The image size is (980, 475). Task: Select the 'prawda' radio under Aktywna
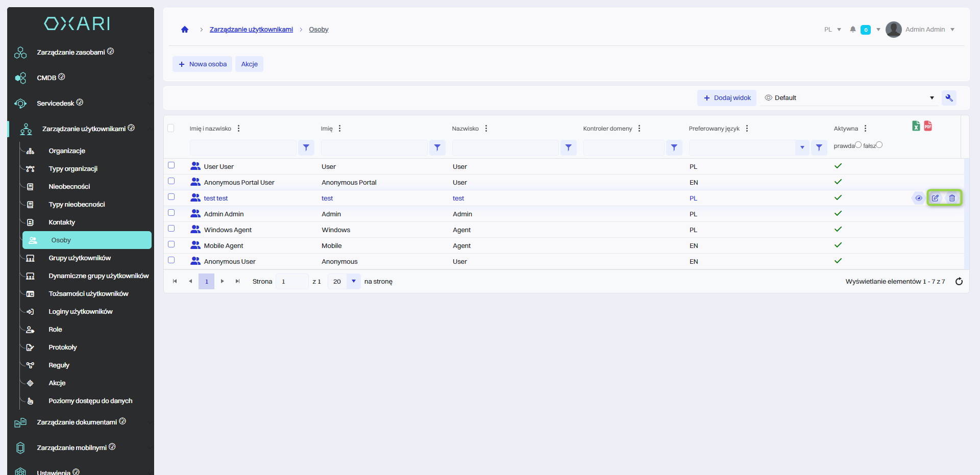click(x=858, y=145)
